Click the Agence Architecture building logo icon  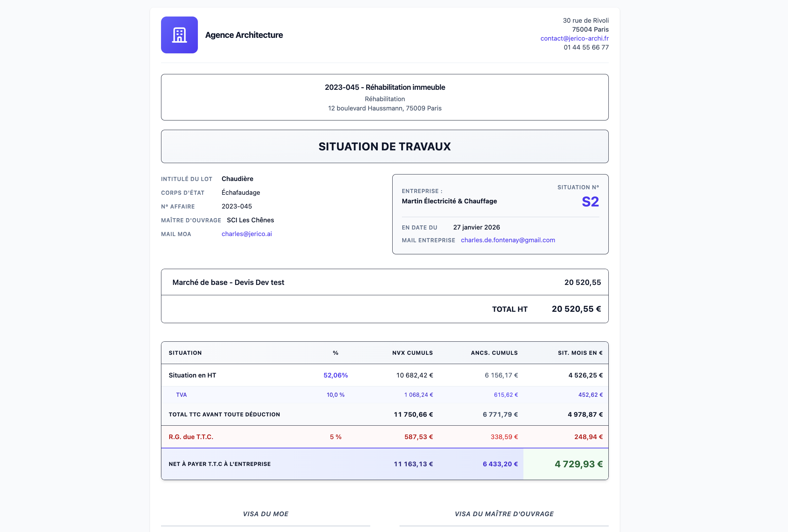(x=179, y=35)
